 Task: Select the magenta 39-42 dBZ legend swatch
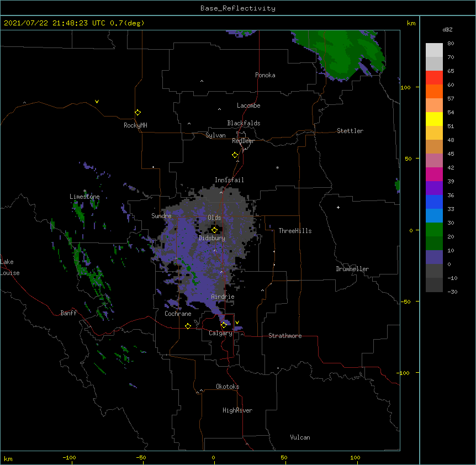(434, 174)
